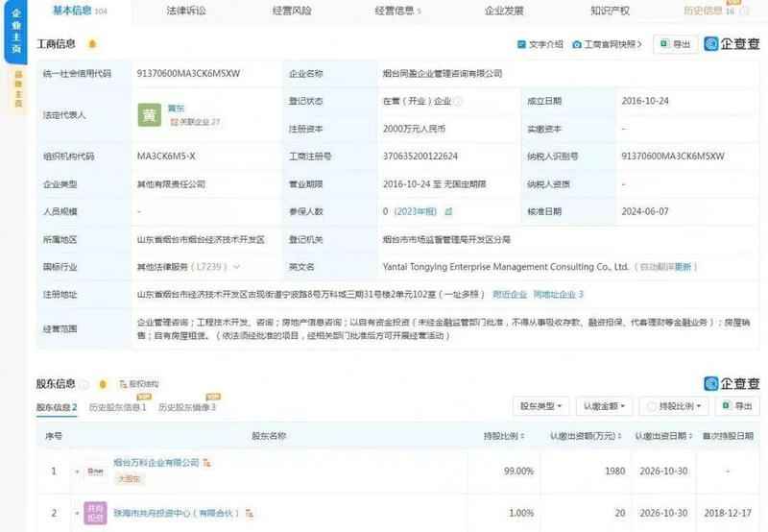Open legal representative 黄东 link
Image resolution: width=768 pixels, height=532 pixels.
pyautogui.click(x=176, y=109)
